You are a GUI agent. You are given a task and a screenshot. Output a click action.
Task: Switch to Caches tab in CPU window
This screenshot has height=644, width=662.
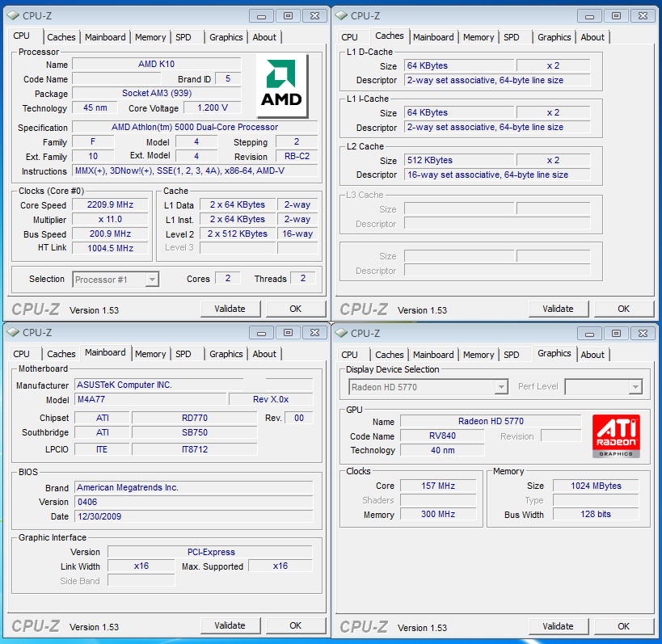click(61, 37)
